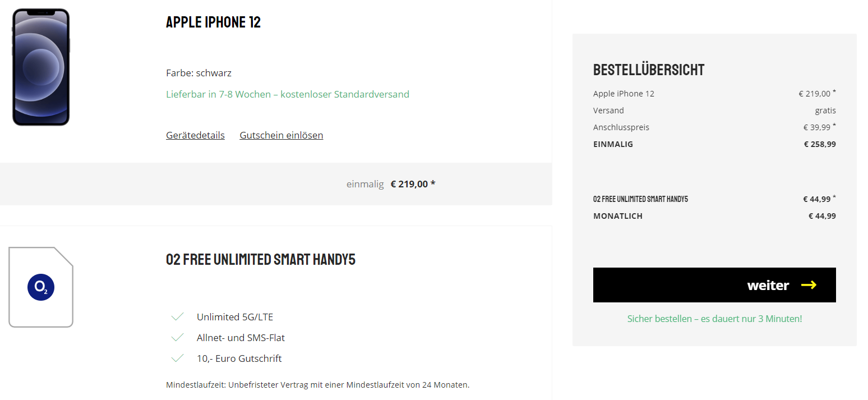868x400 pixels.
Task: Open the Gerätedetails link
Action: (195, 135)
